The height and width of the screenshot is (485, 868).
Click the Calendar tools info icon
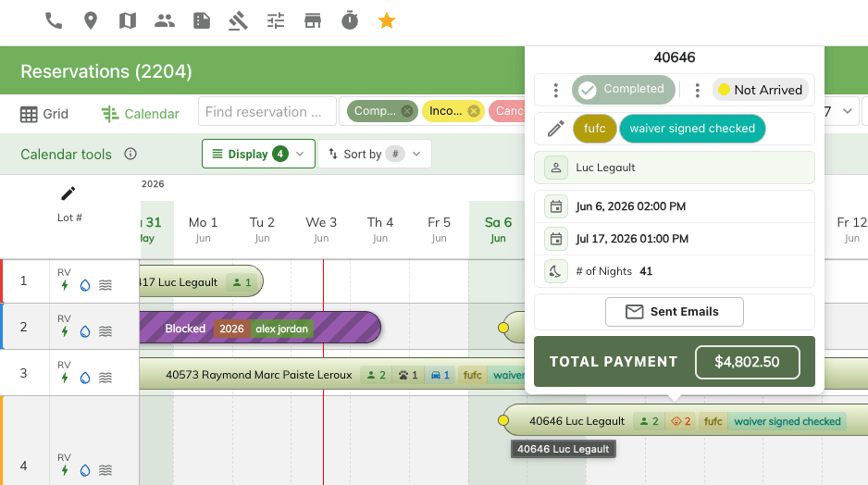(130, 154)
